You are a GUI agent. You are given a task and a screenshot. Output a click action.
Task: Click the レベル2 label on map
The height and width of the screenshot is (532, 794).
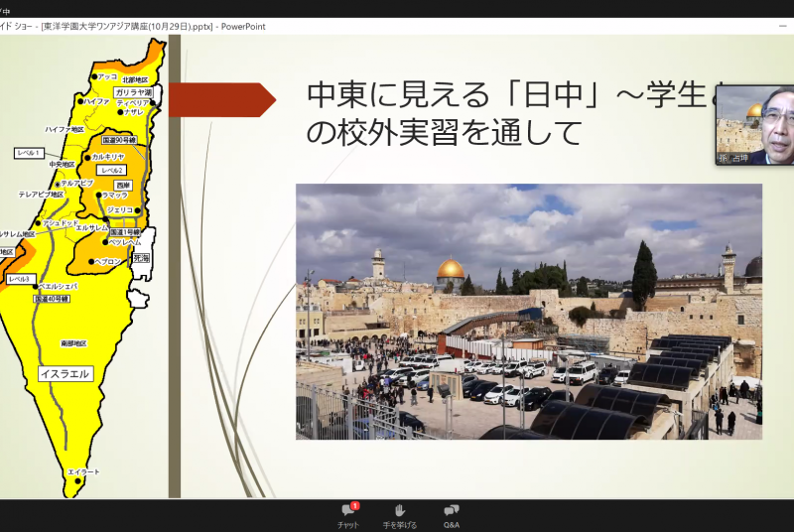click(111, 170)
